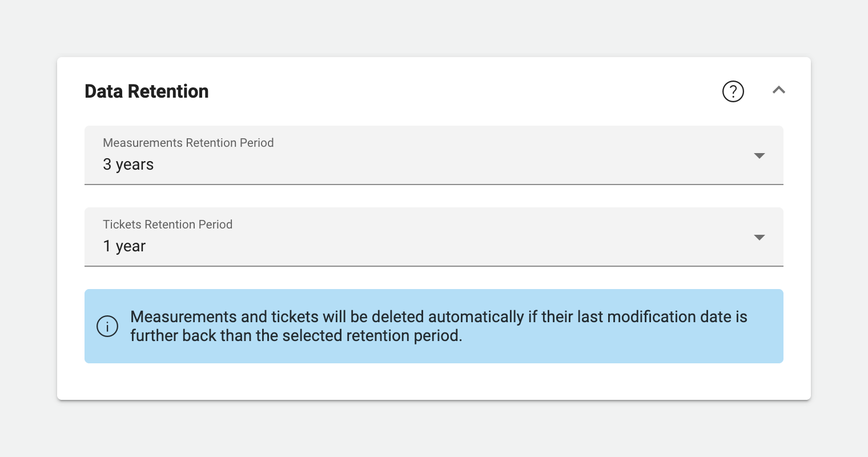Open the Measurements Retention Period combo box
The height and width of the screenshot is (457, 868).
[x=434, y=155]
